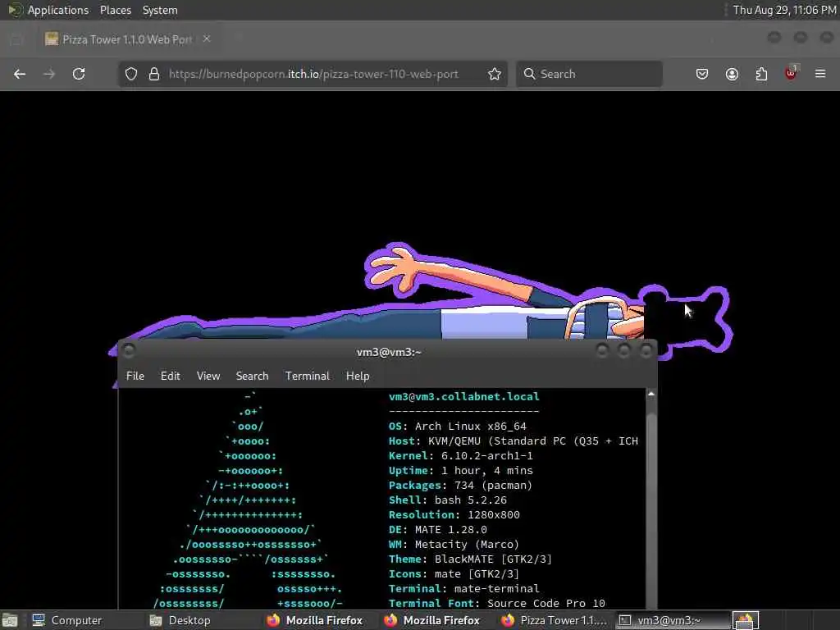Click the terminal scrollbar up arrow
The height and width of the screenshot is (630, 840).
pos(651,394)
